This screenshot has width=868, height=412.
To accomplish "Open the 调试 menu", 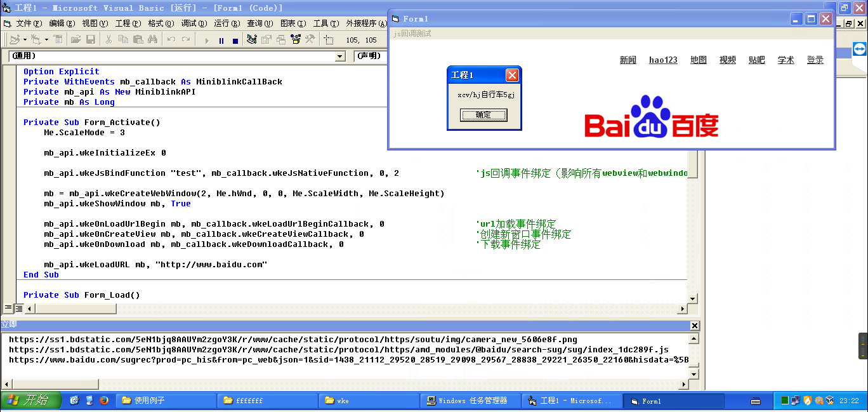I will pos(194,23).
